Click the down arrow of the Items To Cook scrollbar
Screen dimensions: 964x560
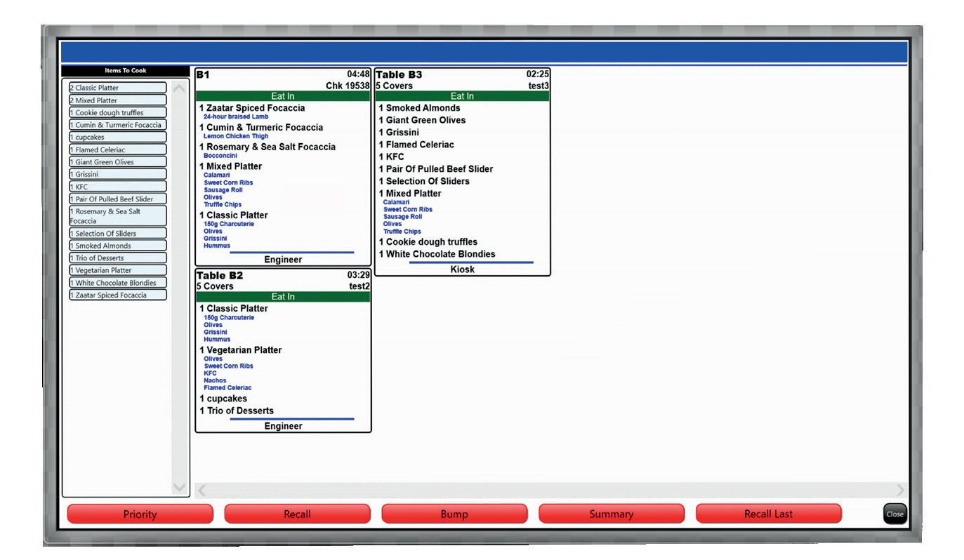(180, 488)
